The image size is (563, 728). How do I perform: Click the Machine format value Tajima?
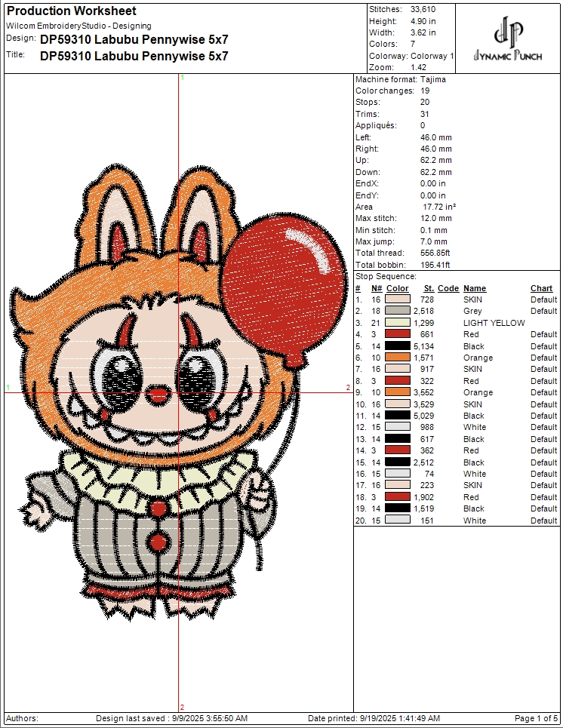pos(433,79)
